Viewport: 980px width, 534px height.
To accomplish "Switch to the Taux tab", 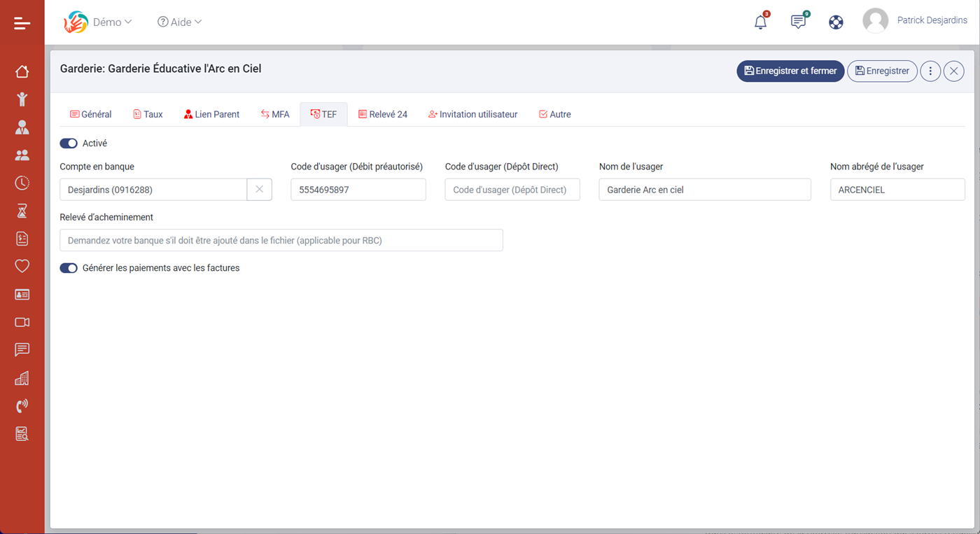I will click(148, 114).
